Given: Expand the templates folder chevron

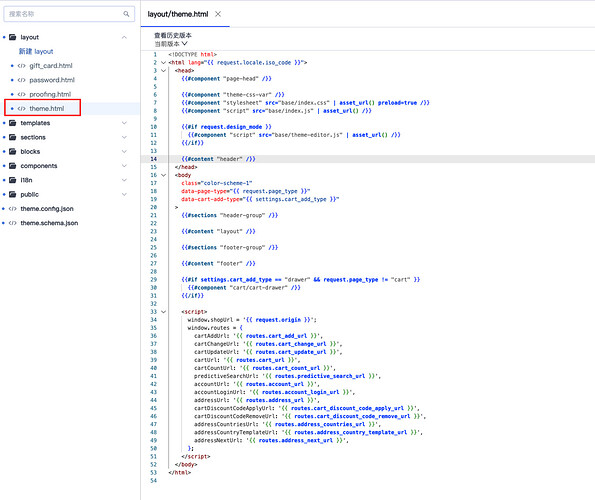Looking at the screenshot, I should [124, 123].
